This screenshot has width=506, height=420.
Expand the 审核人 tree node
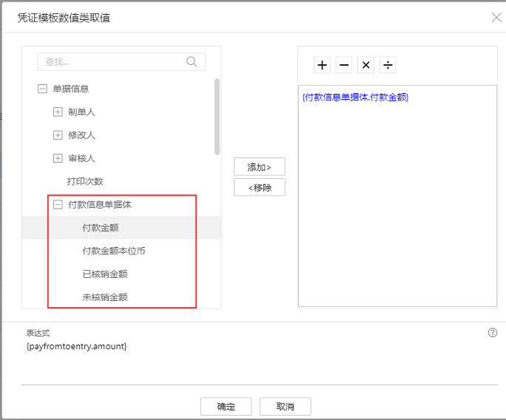pyautogui.click(x=58, y=158)
